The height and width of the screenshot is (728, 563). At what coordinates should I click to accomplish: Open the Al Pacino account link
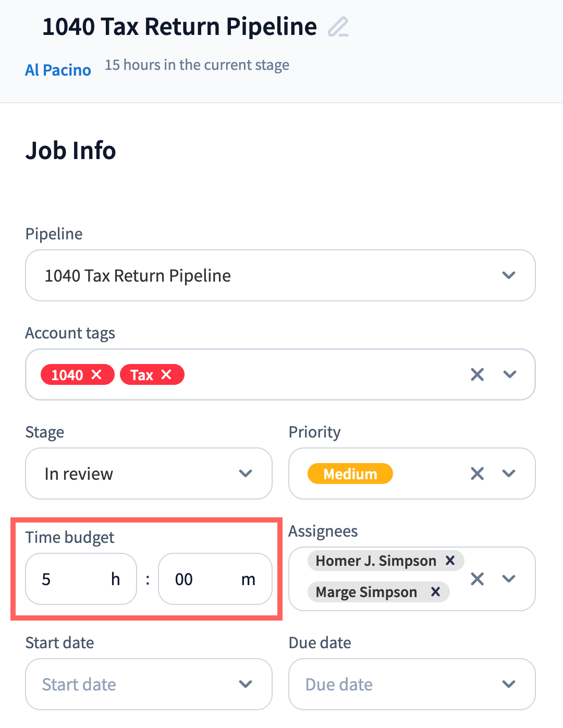[x=58, y=70]
